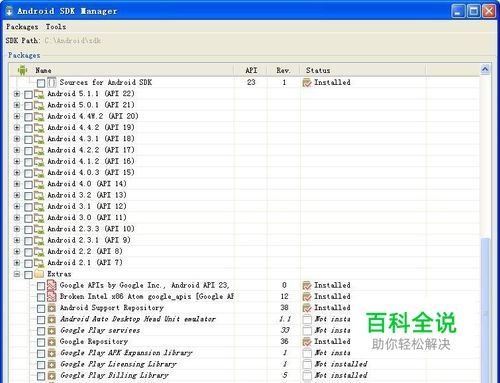
Task: Expand the Android 5.1.1 (API 22) node
Action: tap(17, 94)
